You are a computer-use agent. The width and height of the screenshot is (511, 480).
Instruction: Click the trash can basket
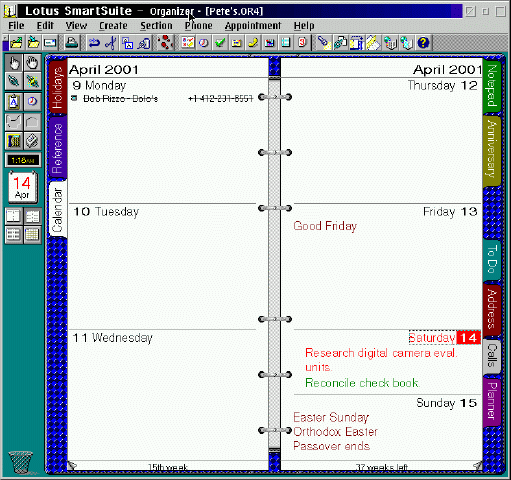tap(21, 462)
